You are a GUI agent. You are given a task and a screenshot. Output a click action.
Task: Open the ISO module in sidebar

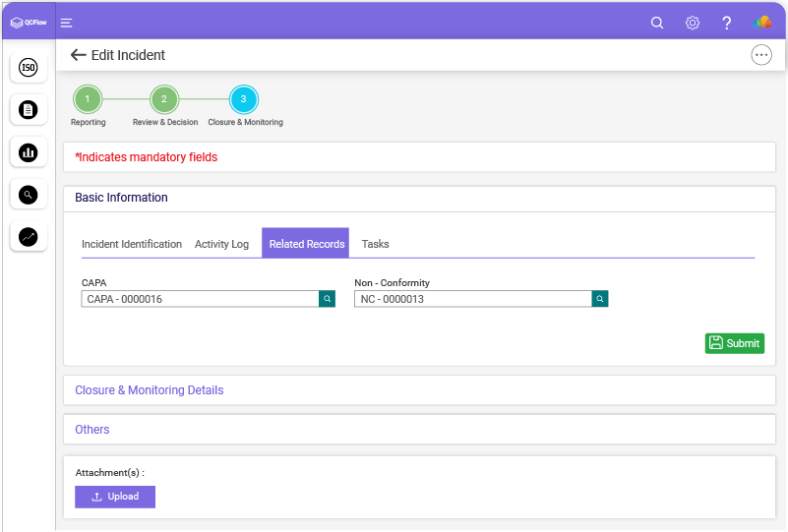coord(29,67)
